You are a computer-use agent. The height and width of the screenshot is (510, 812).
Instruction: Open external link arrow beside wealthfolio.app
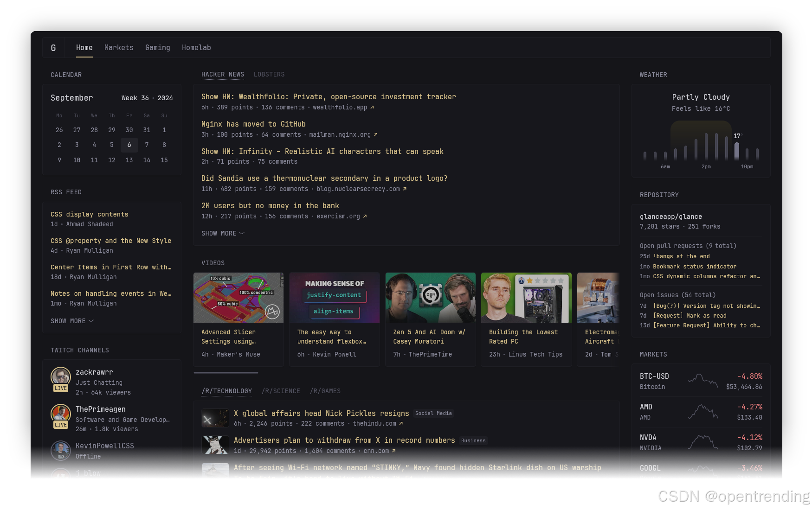[x=372, y=108]
